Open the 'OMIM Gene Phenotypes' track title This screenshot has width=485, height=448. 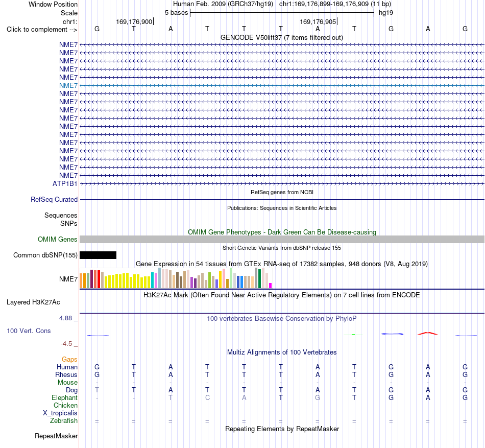click(282, 232)
